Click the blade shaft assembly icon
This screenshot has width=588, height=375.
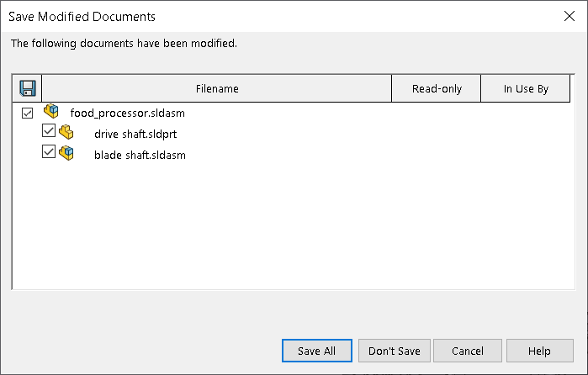pos(66,153)
